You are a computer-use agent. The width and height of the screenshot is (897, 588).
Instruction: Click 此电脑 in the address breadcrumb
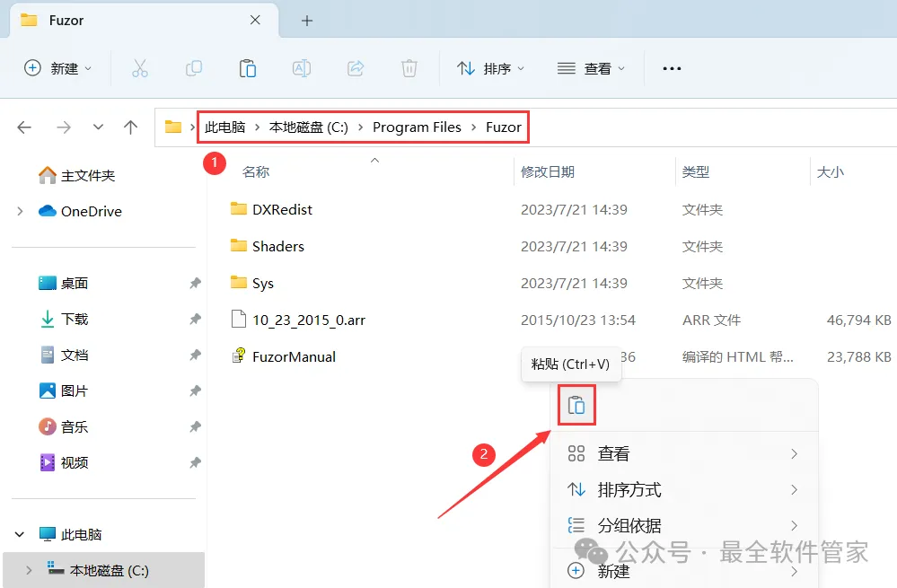pyautogui.click(x=224, y=127)
